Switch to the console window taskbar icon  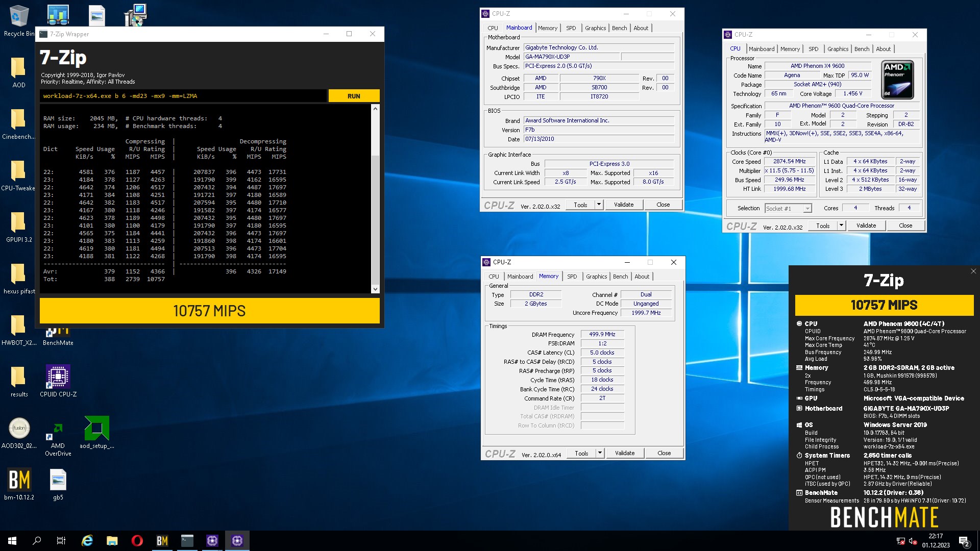coord(187,541)
